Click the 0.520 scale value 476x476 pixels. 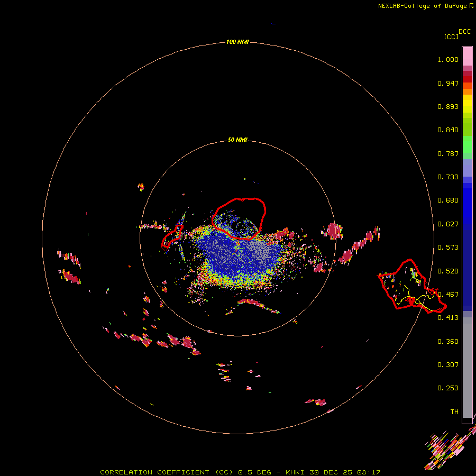(x=448, y=271)
